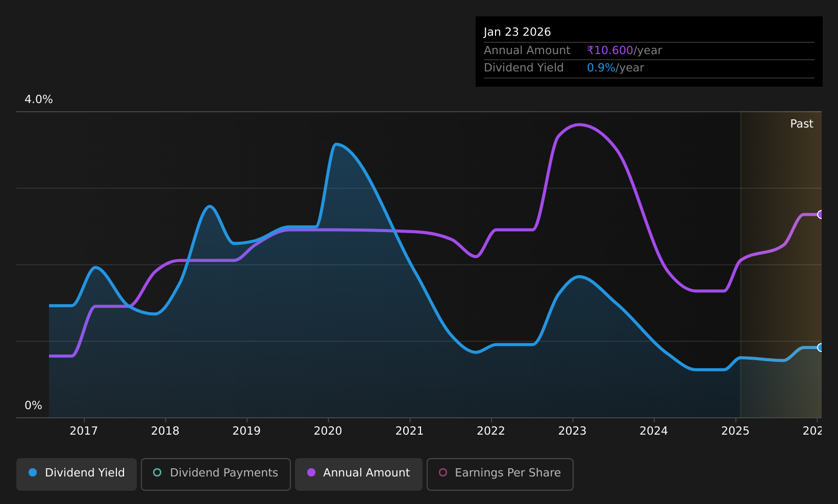The height and width of the screenshot is (504, 838).
Task: Click the 2017 x-axis label
Action: coord(84,431)
